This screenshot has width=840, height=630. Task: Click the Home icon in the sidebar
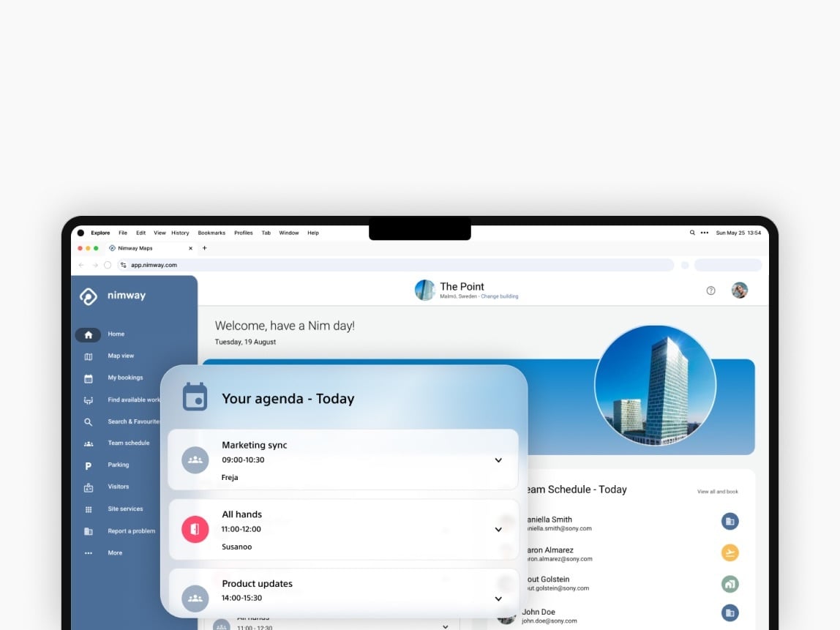[88, 334]
